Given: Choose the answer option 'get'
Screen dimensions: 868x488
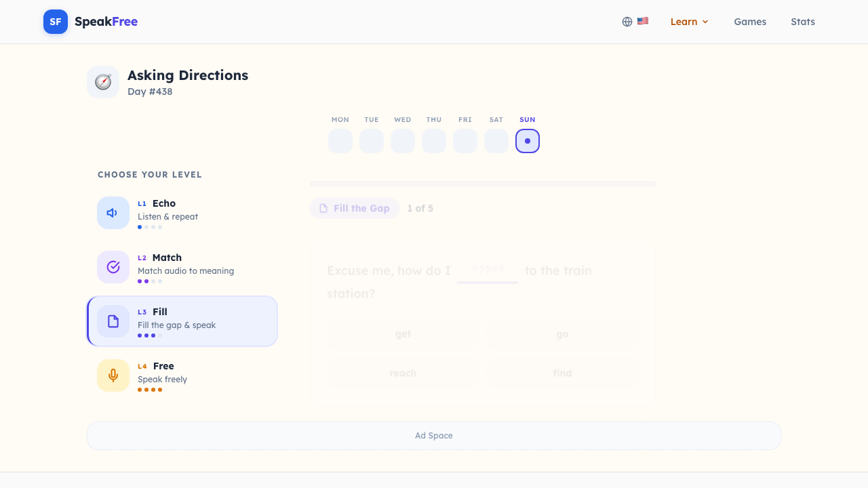Looking at the screenshot, I should pyautogui.click(x=403, y=334).
